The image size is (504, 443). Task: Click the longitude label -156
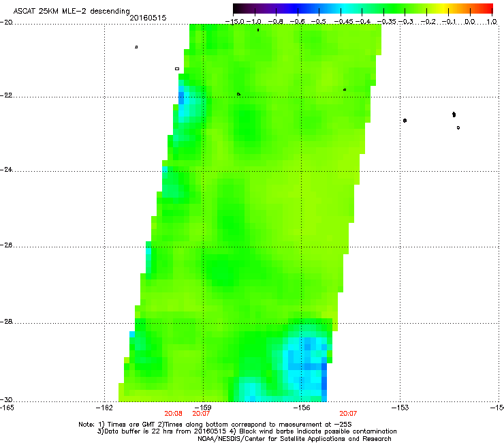pos(302,408)
